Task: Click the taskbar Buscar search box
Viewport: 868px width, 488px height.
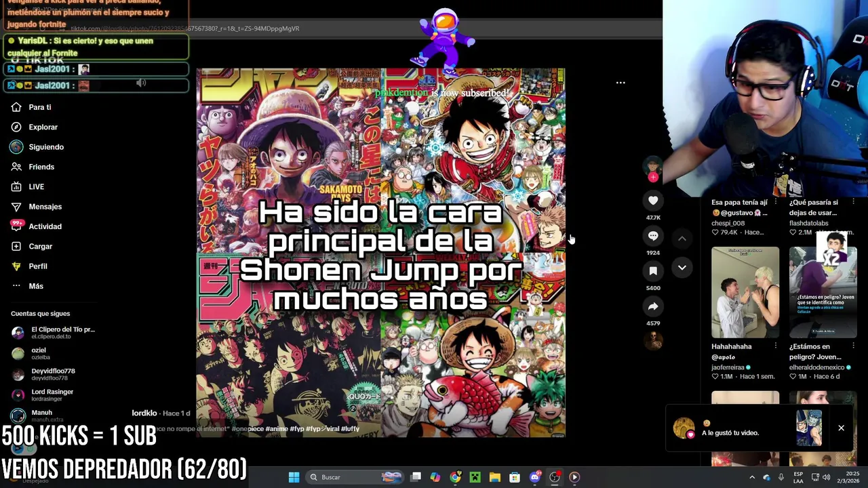Action: coord(354,477)
